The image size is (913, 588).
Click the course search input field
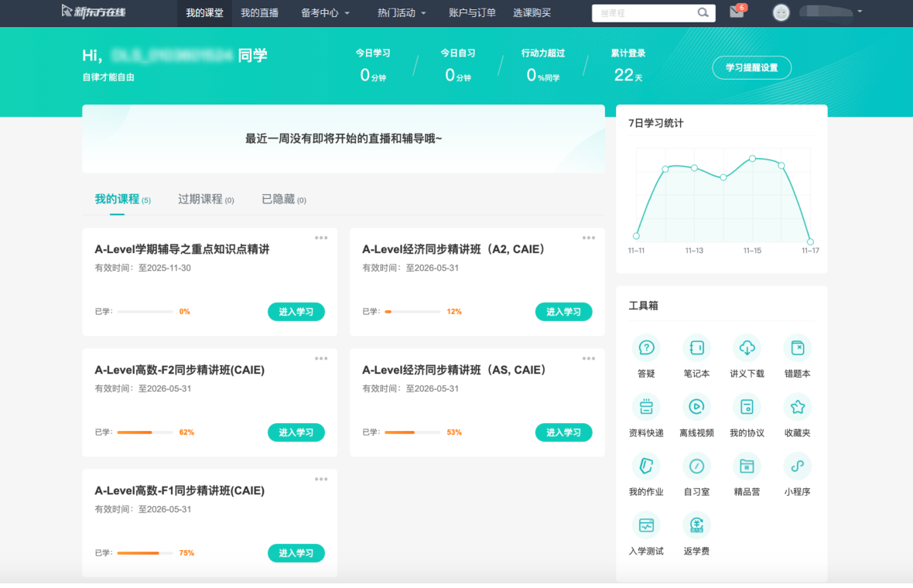tap(646, 13)
